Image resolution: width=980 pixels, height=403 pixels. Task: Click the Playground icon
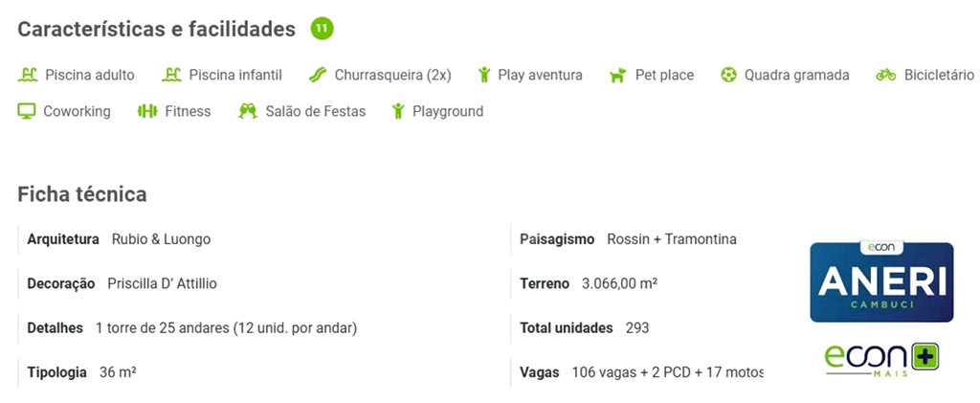(398, 111)
